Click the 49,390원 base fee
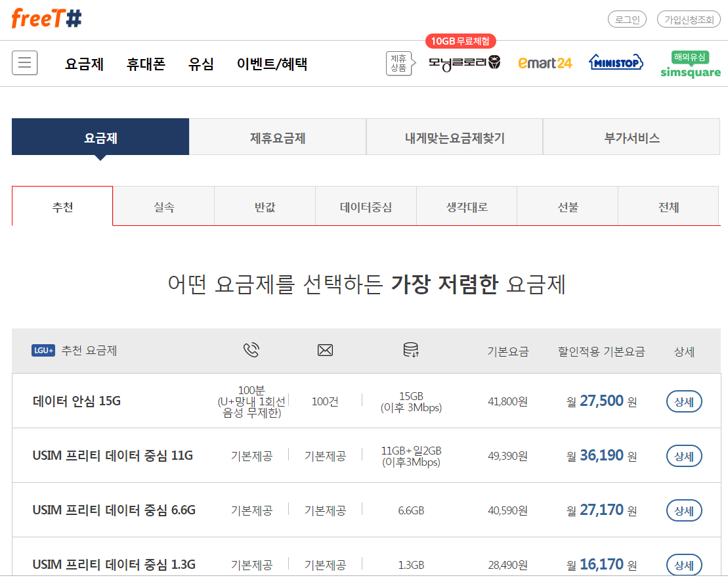Image resolution: width=728 pixels, height=580 pixels. (507, 456)
